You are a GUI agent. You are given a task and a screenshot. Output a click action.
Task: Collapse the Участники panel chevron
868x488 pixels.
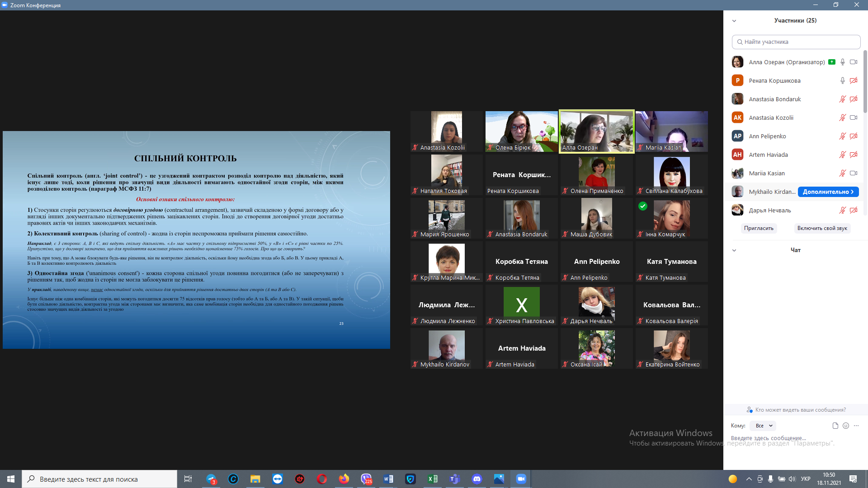coord(734,21)
